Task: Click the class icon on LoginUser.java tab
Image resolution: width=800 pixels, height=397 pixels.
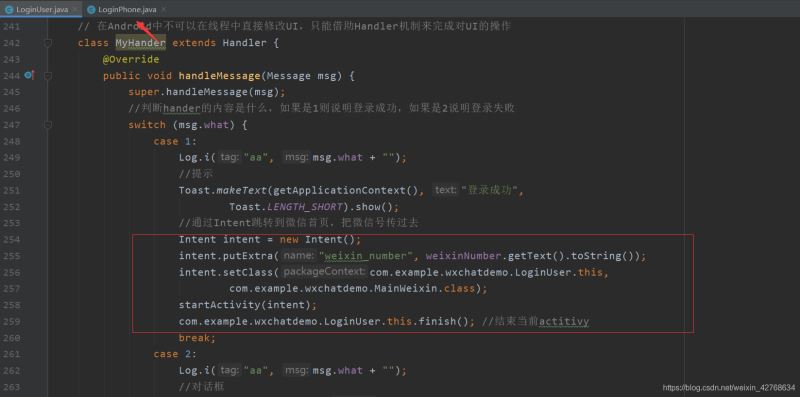Action: point(9,9)
